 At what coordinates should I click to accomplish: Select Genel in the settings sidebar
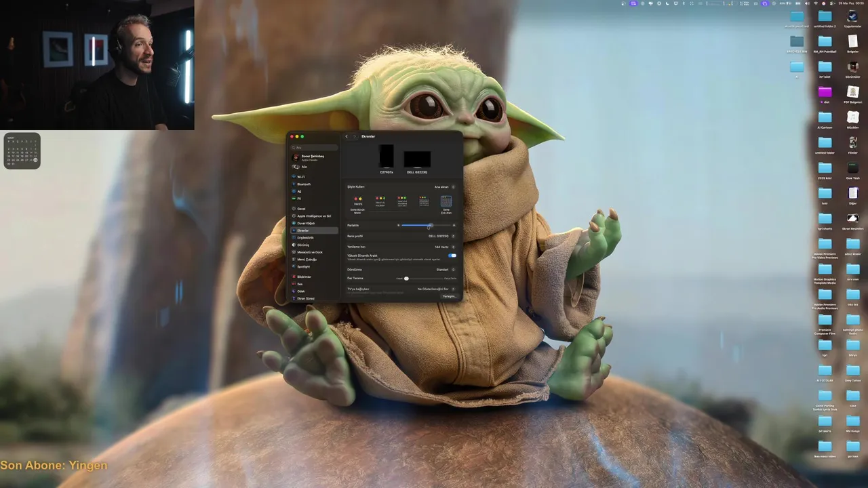pyautogui.click(x=315, y=209)
